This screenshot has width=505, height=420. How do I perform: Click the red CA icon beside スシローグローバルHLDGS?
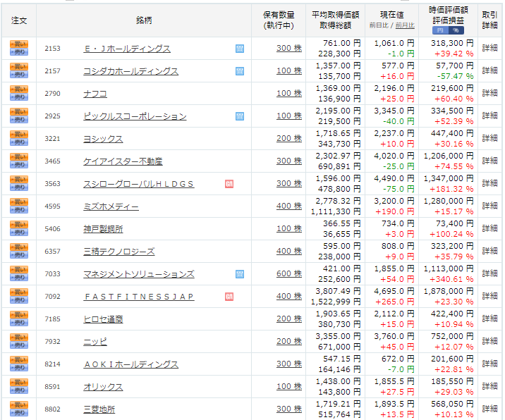(229, 184)
